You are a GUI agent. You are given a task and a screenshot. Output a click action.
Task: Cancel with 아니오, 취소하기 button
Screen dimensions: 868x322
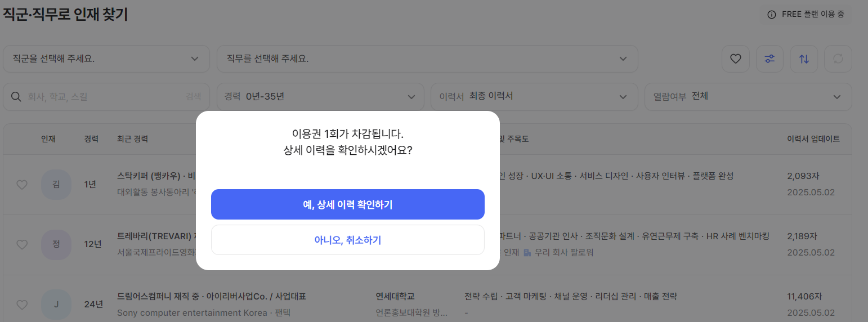tap(347, 240)
